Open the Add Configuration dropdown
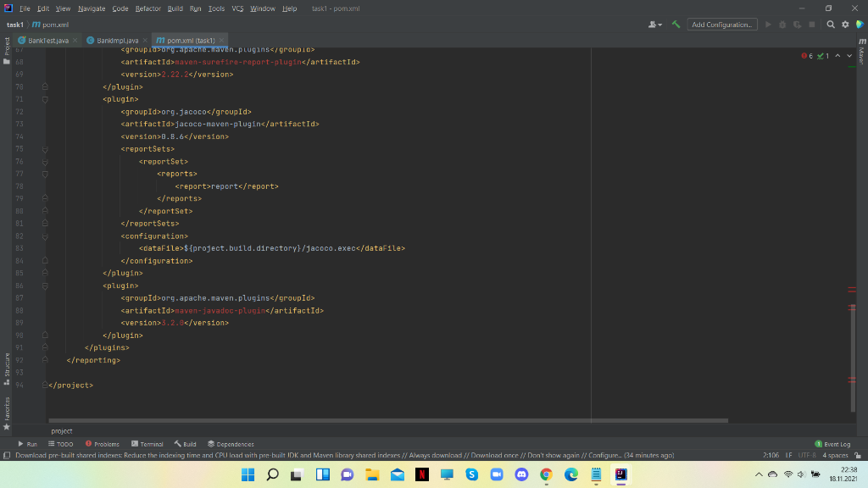Image resolution: width=868 pixels, height=488 pixels. click(722, 25)
